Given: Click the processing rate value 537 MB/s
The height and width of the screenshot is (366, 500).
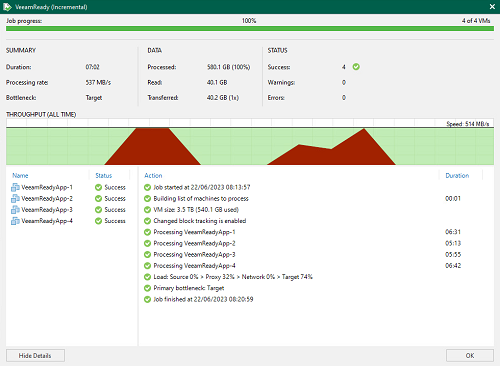Looking at the screenshot, I should (x=98, y=82).
